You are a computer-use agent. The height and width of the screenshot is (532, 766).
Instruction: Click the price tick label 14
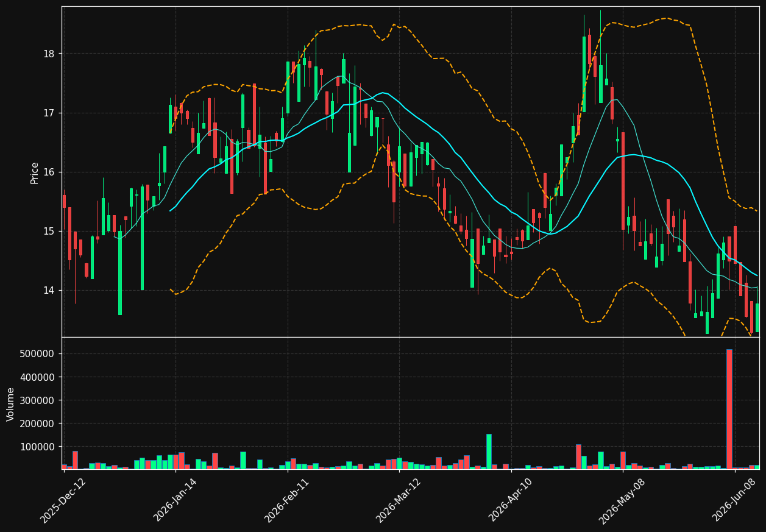pos(49,290)
